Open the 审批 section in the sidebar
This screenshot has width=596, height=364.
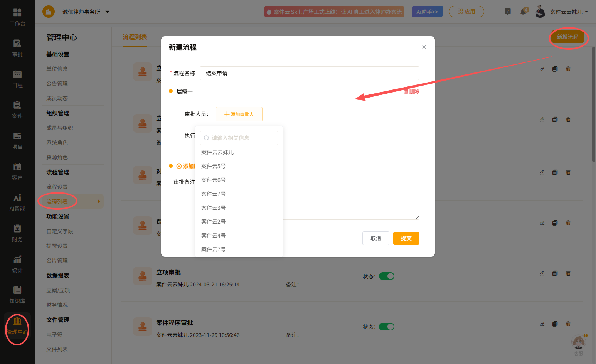(x=17, y=48)
